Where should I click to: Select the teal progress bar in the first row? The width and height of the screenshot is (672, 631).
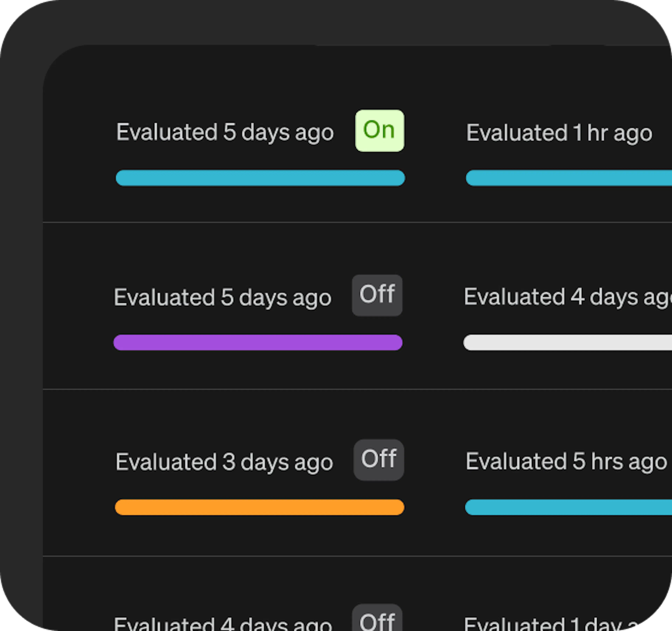(260, 178)
